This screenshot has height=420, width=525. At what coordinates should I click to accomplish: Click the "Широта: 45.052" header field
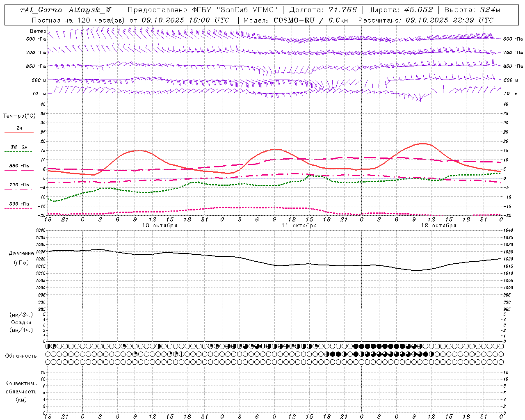tap(400, 10)
